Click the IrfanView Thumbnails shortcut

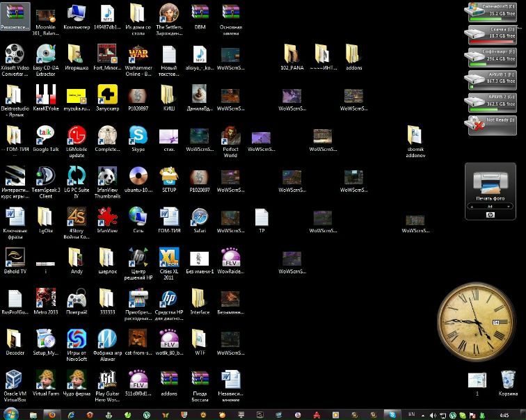(x=107, y=175)
